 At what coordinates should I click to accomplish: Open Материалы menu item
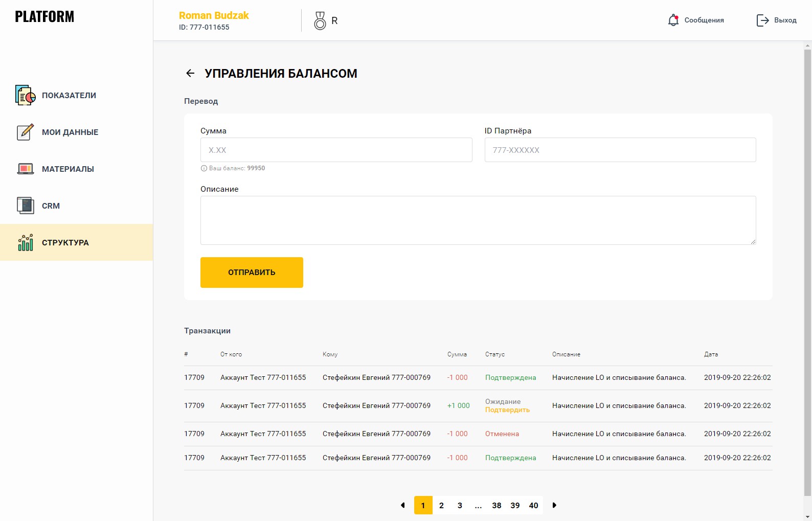pyautogui.click(x=76, y=169)
